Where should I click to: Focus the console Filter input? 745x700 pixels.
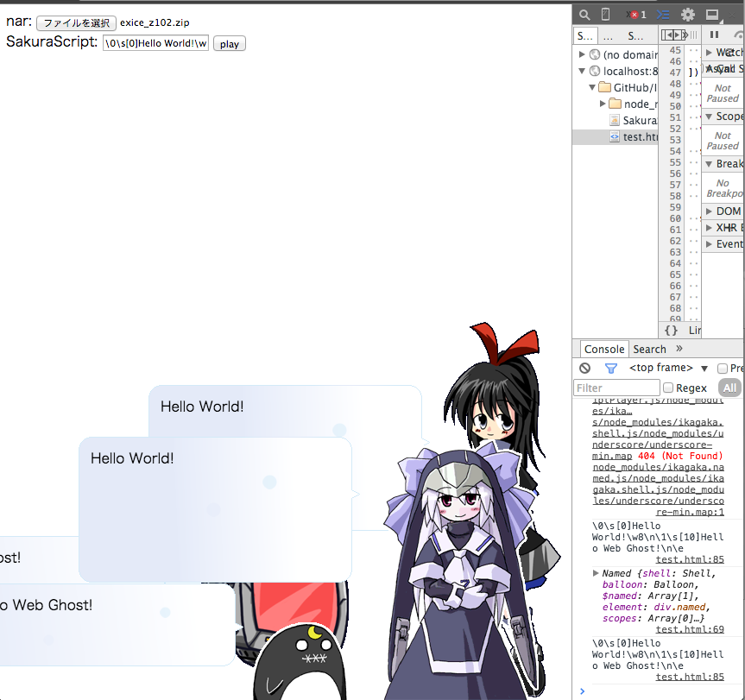click(616, 388)
